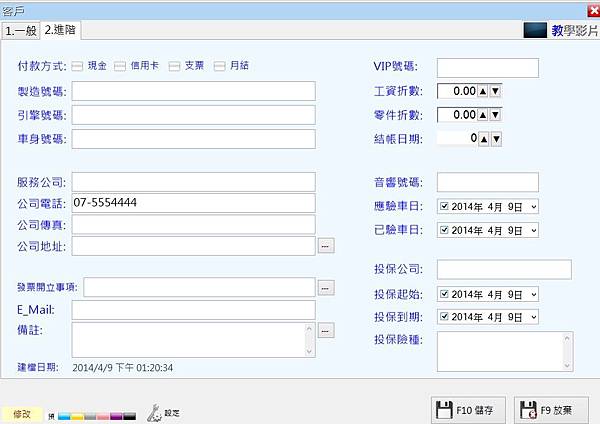Focus the 發票開立事項 input field

pyautogui.click(x=199, y=287)
